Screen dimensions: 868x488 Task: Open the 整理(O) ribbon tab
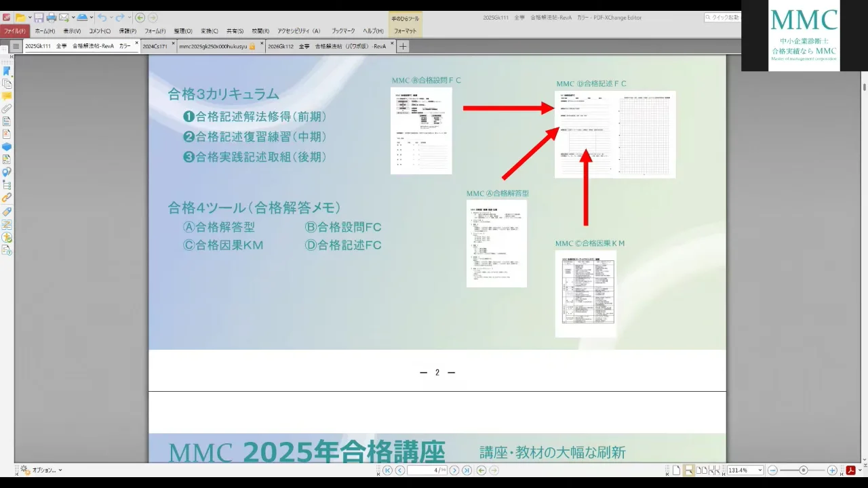point(183,30)
